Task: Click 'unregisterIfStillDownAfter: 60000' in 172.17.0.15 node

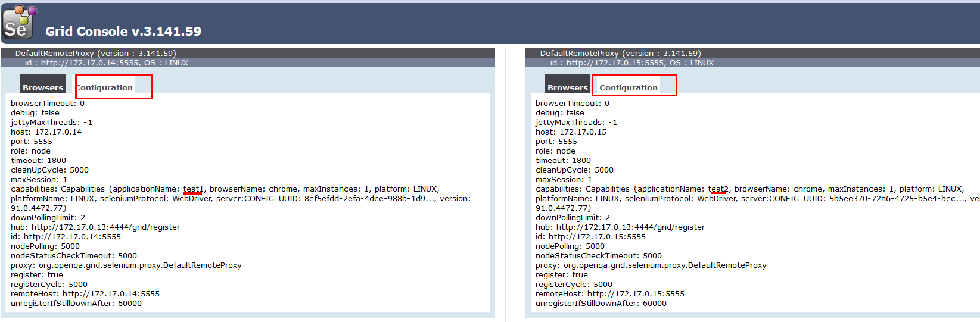Action: [x=601, y=304]
